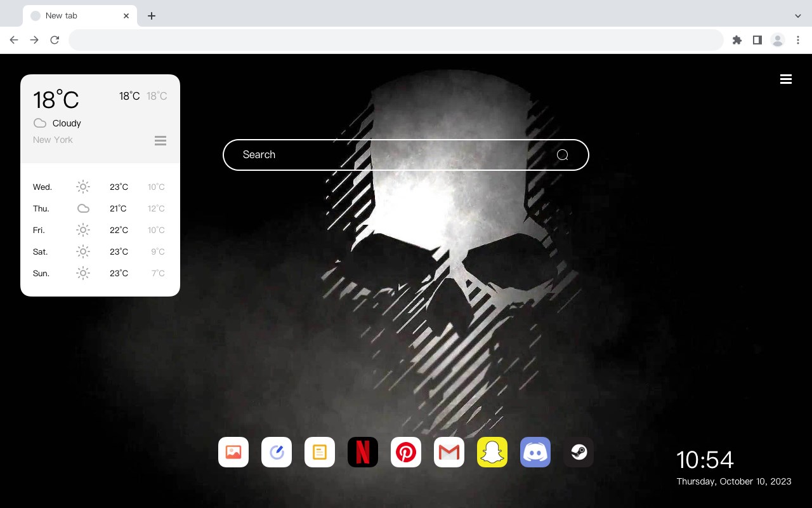Click the Wed. forecast day label
The width and height of the screenshot is (812, 508).
tap(43, 187)
